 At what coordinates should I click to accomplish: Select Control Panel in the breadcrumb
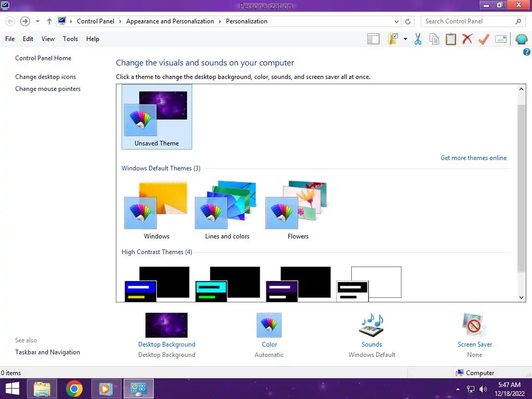click(96, 21)
